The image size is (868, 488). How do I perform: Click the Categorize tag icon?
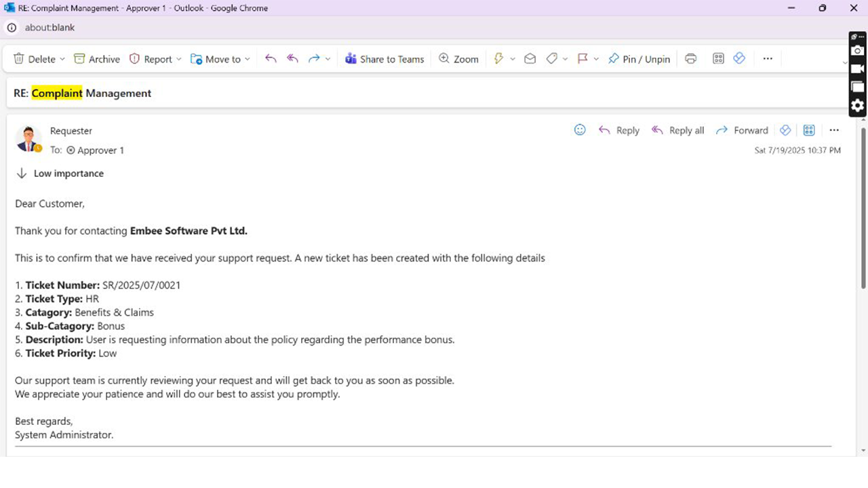(x=552, y=59)
